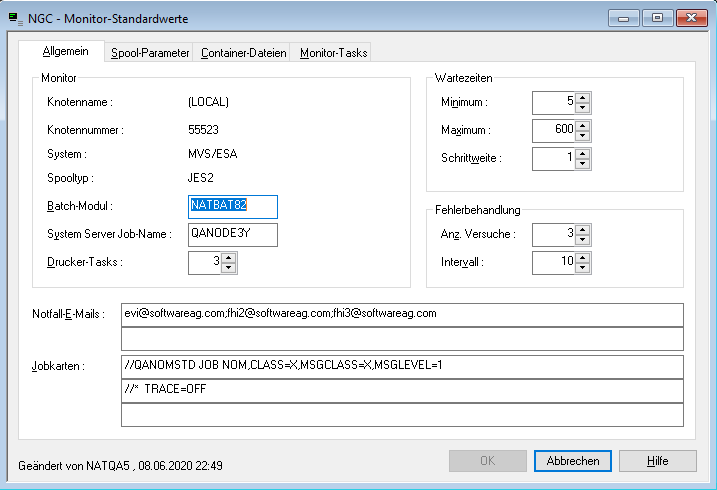Open the Container-Dateien tab
Viewport: 717px width, 490px height.
pyautogui.click(x=243, y=53)
